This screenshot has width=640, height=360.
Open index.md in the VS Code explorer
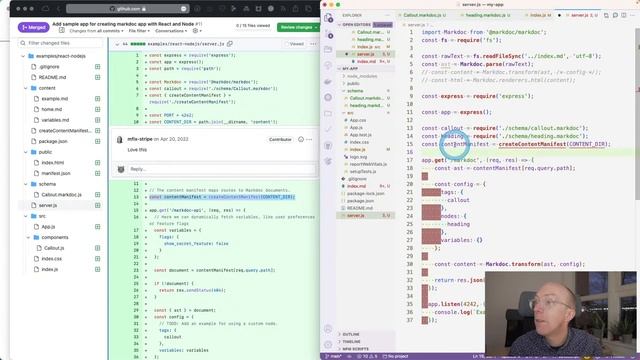coord(357,186)
